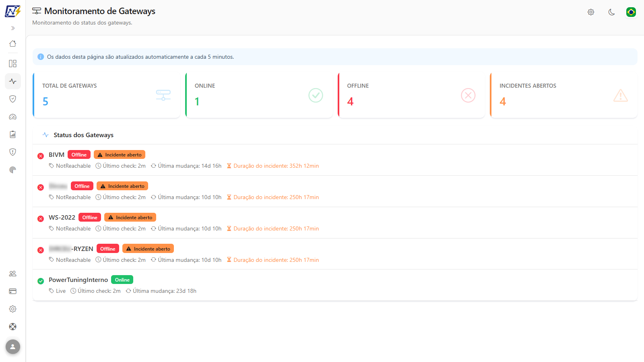The width and height of the screenshot is (644, 362).
Task: Click the Total de Gateways card
Action: (x=107, y=95)
